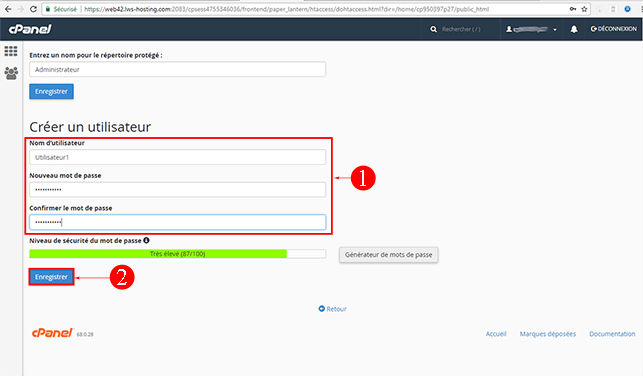Click the browser address bar URL

tap(286, 9)
